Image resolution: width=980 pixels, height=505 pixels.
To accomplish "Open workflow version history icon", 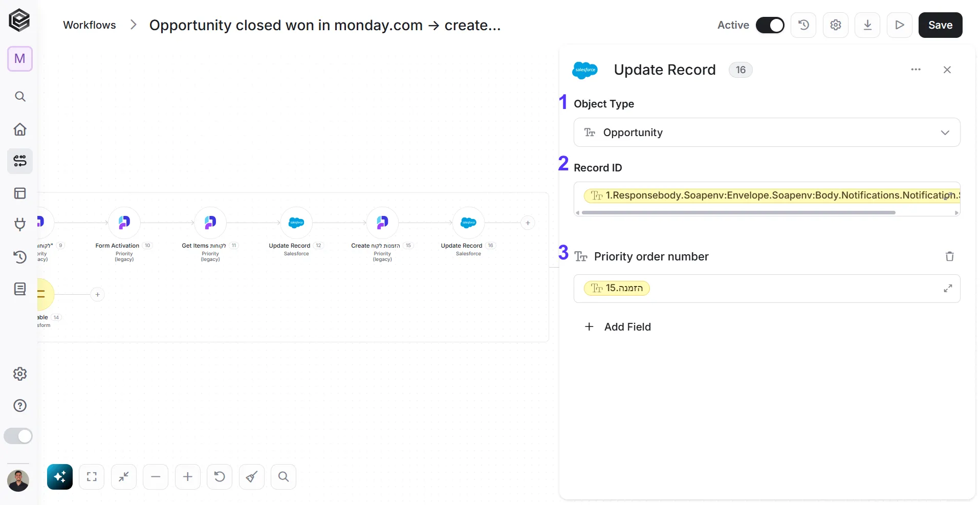I will 803,25.
